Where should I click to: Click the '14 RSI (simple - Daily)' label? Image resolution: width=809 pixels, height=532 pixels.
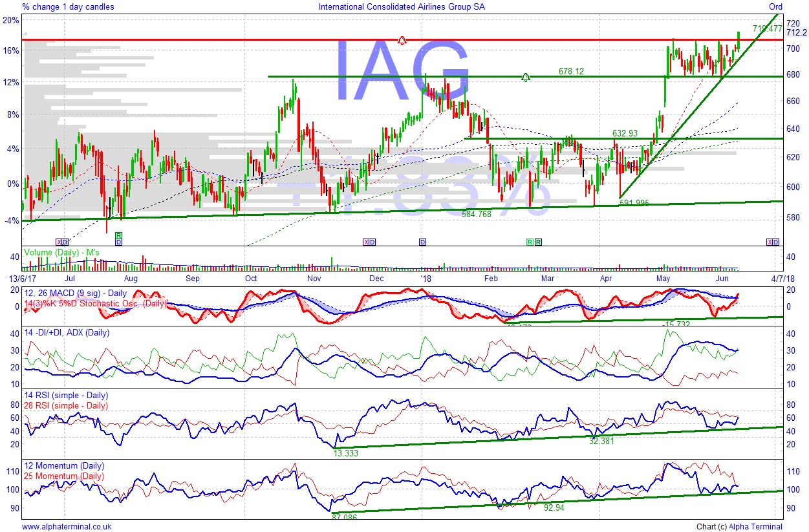(x=66, y=395)
